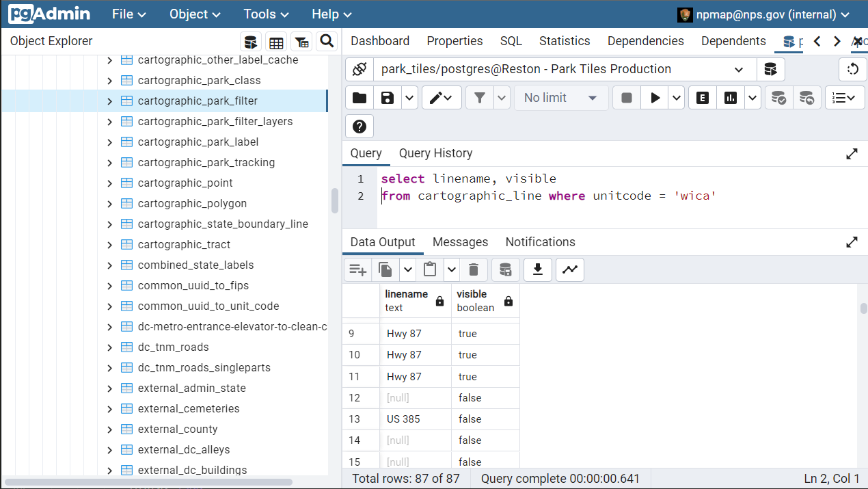Screen dimensions: 868x489
Task: Click the Edit pencil toolbar button
Action: tap(442, 98)
